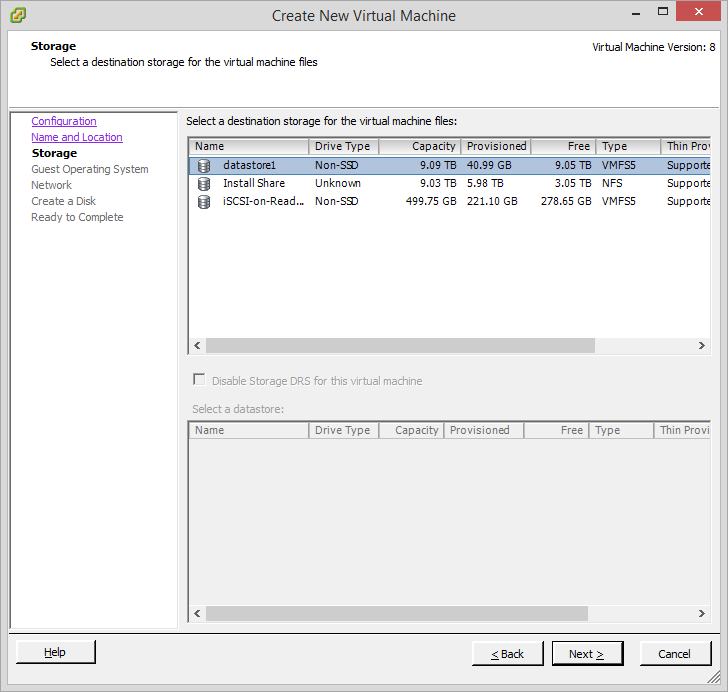Open the Configuration step link
Image resolution: width=728 pixels, height=692 pixels.
[x=64, y=121]
